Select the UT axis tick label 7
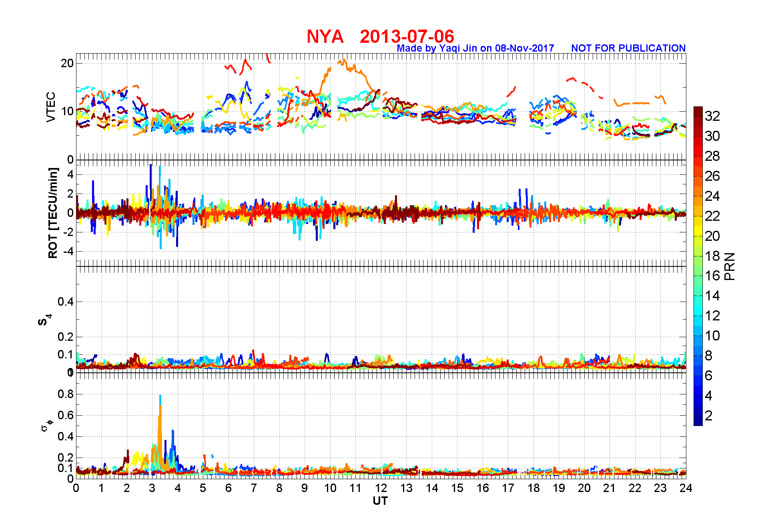Image resolution: width=762 pixels, height=532 pixels. [x=254, y=488]
